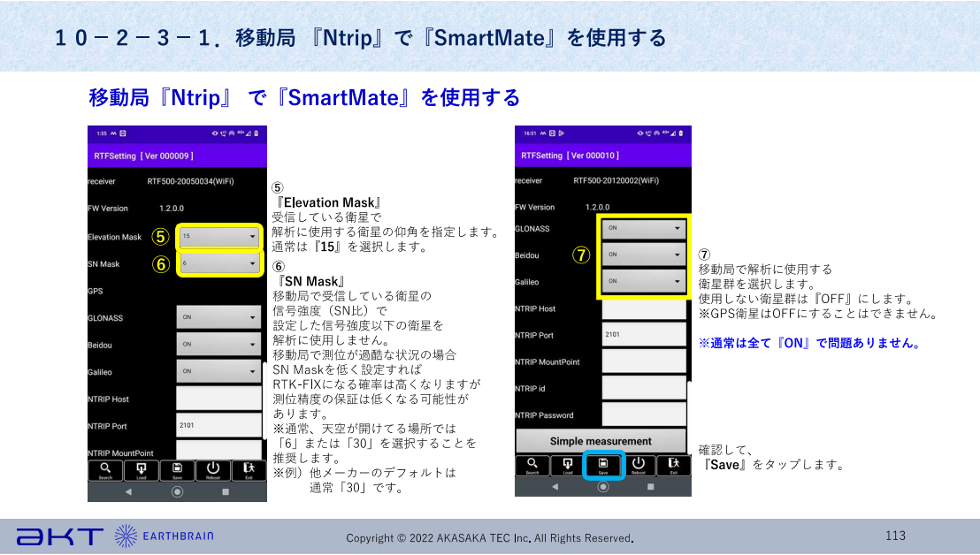Tap Save icon in left phone toolbar

[x=177, y=471]
